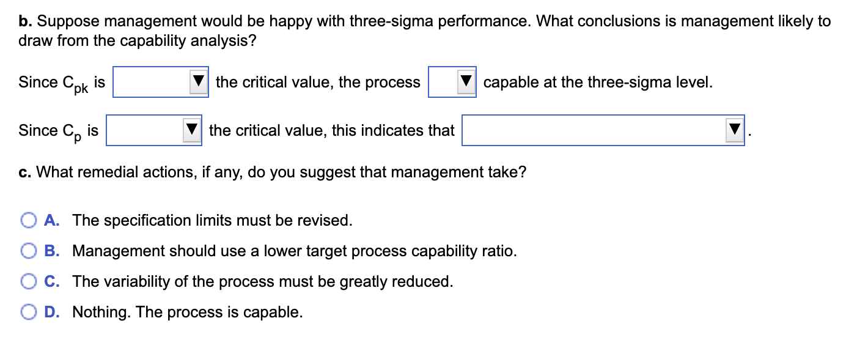Click the arrow icon of the Cpk comparison dropdown
Image resolution: width=868 pixels, height=340 pixels.
(x=199, y=82)
